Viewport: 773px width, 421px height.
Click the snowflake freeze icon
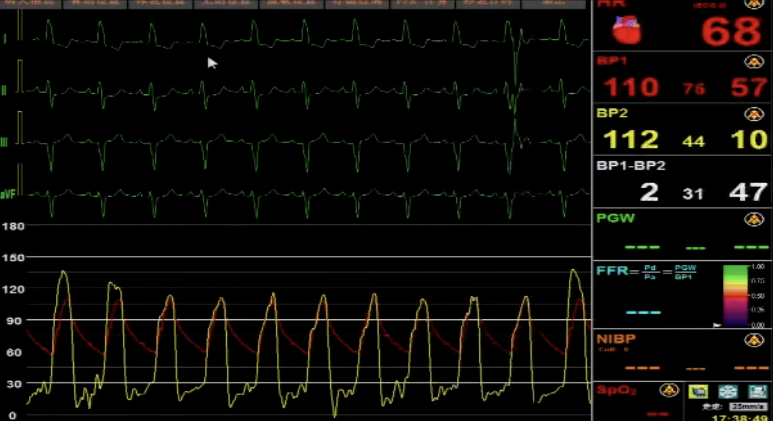point(729,391)
